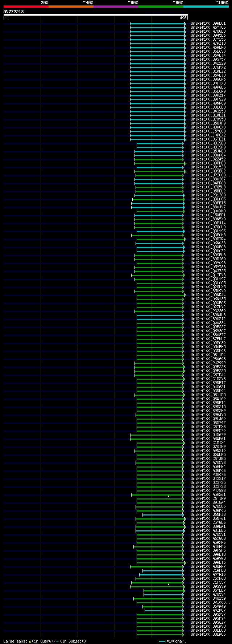Select the UniRef100_C5XFP1 label
The width and height of the screenshot is (232, 644).
tap(208, 215)
